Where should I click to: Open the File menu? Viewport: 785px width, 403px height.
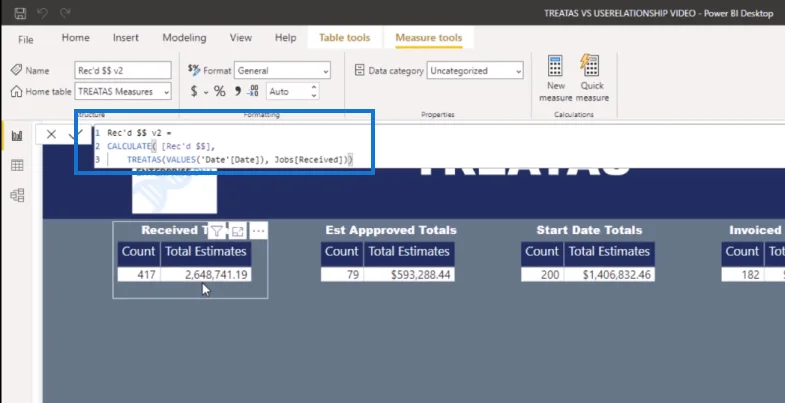pyautogui.click(x=26, y=39)
